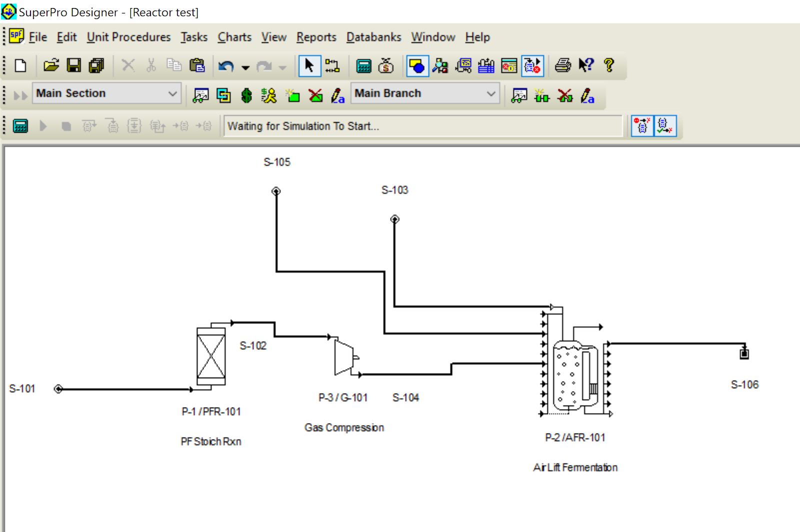This screenshot has width=800, height=532.
Task: Click the 'PF Stoich Rxn' description text
Action: coord(211,442)
